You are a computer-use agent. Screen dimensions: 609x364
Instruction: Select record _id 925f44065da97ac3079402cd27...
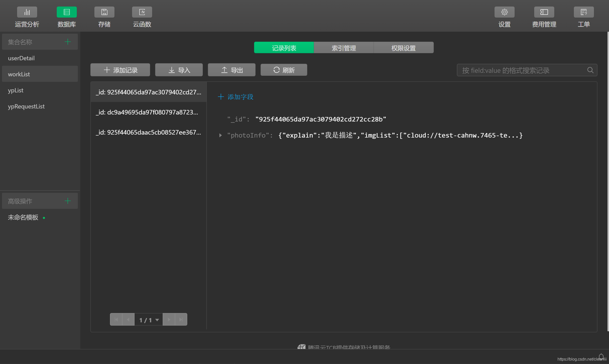tap(149, 92)
